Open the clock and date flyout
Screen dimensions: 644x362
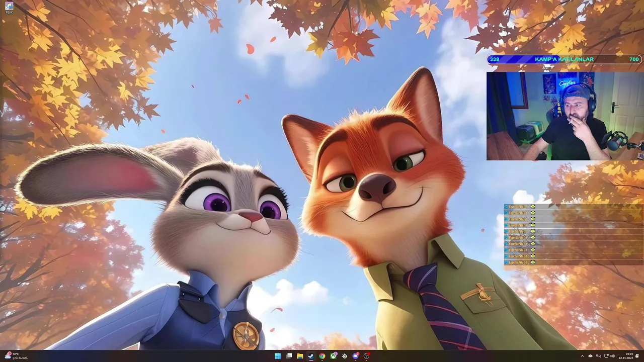(x=626, y=356)
